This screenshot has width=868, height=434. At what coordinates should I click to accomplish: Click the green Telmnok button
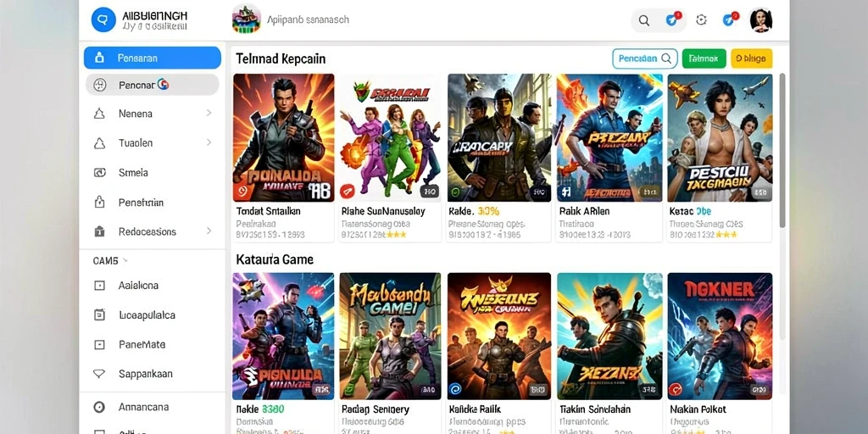(704, 58)
